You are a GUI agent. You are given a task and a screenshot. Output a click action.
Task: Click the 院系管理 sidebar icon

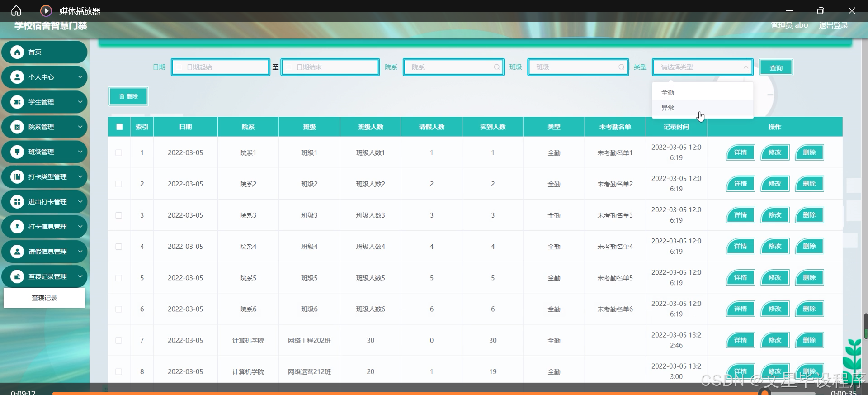pyautogui.click(x=17, y=127)
